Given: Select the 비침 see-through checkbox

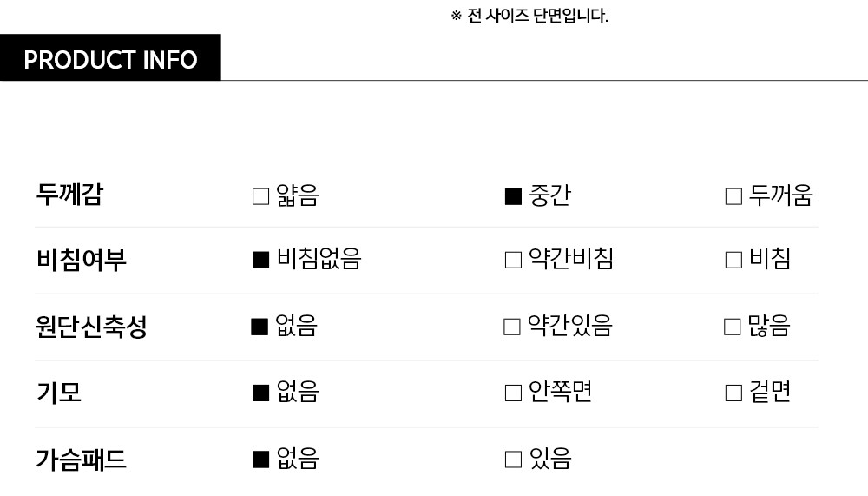Looking at the screenshot, I should (x=733, y=260).
